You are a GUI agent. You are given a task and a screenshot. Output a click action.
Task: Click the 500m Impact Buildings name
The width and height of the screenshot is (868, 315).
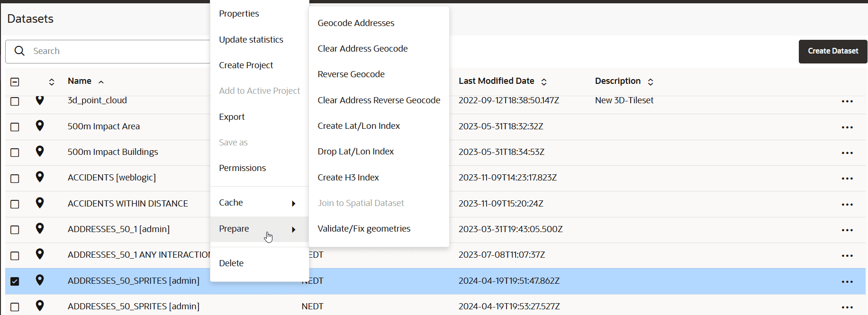(113, 152)
